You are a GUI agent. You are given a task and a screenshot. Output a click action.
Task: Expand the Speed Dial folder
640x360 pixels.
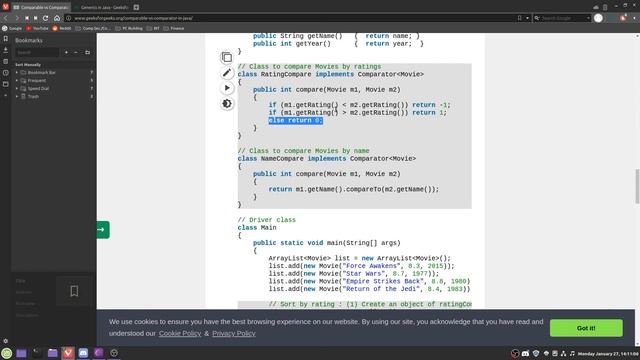pos(17,88)
